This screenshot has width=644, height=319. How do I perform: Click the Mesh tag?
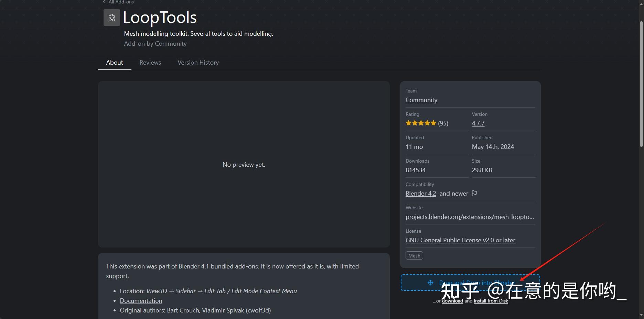(414, 256)
